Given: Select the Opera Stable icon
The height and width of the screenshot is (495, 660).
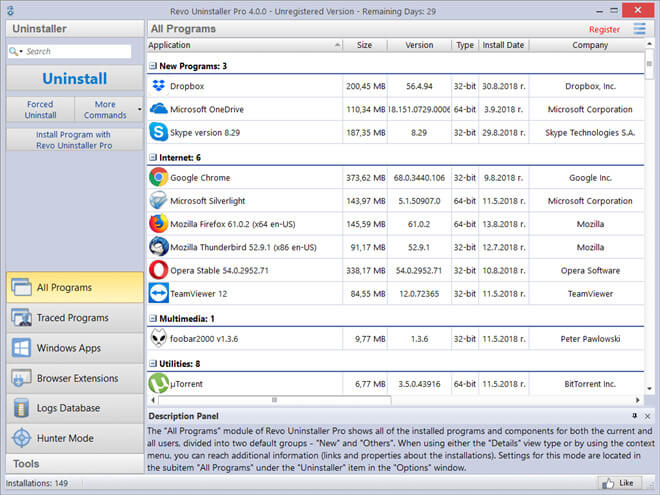Looking at the screenshot, I should point(158,270).
